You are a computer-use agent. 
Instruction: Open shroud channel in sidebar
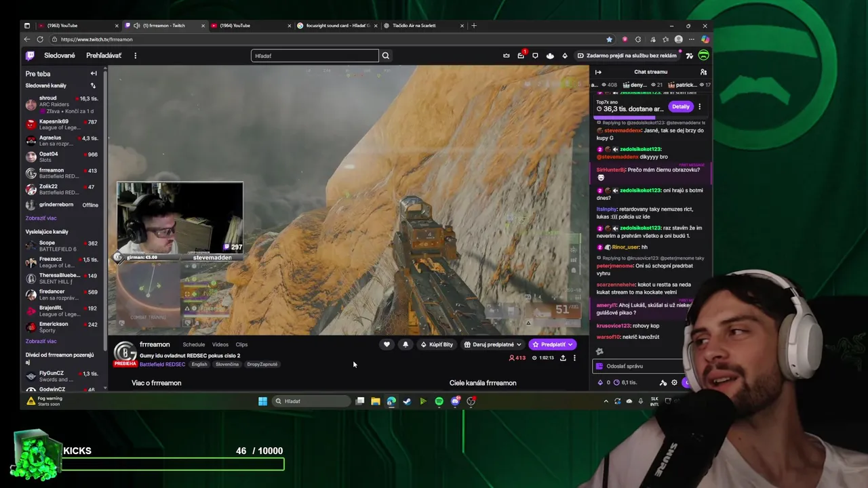coord(62,104)
